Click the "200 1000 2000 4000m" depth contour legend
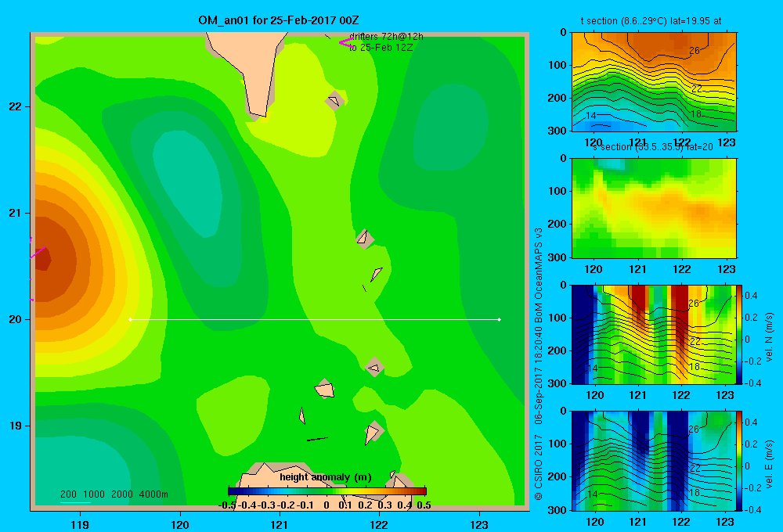This screenshot has height=532, width=783. [x=114, y=494]
